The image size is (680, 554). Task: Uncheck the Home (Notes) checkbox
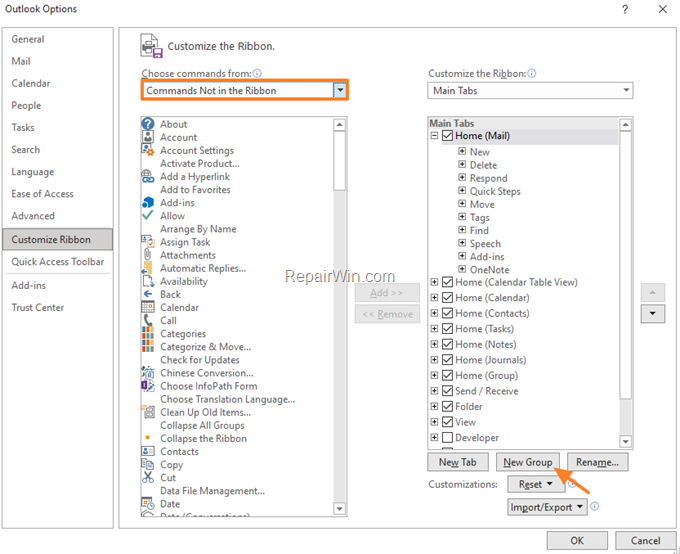(x=448, y=344)
